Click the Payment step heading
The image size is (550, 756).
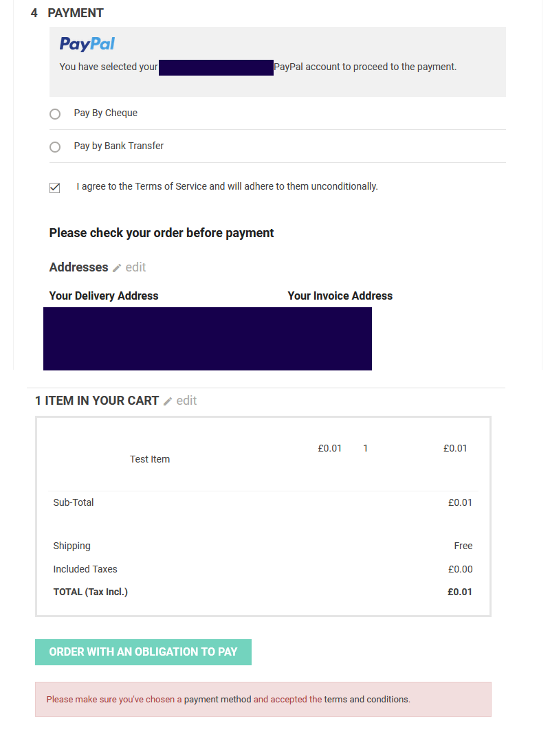(x=76, y=13)
